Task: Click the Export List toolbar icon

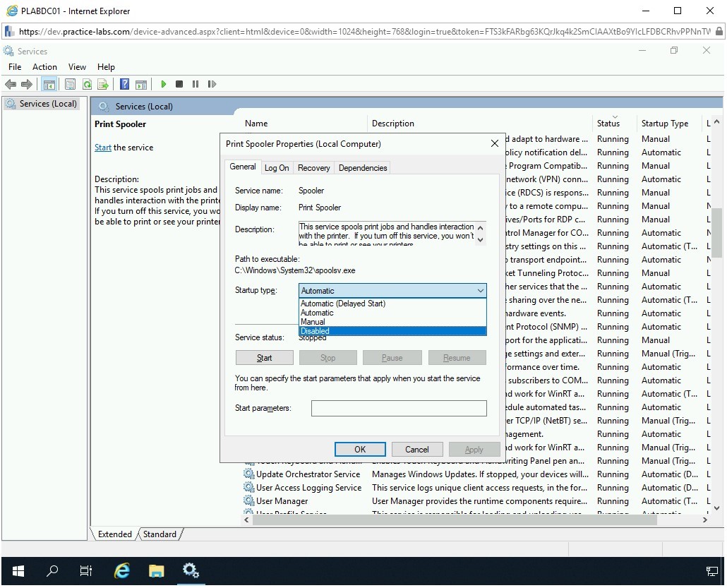Action: coord(103,84)
